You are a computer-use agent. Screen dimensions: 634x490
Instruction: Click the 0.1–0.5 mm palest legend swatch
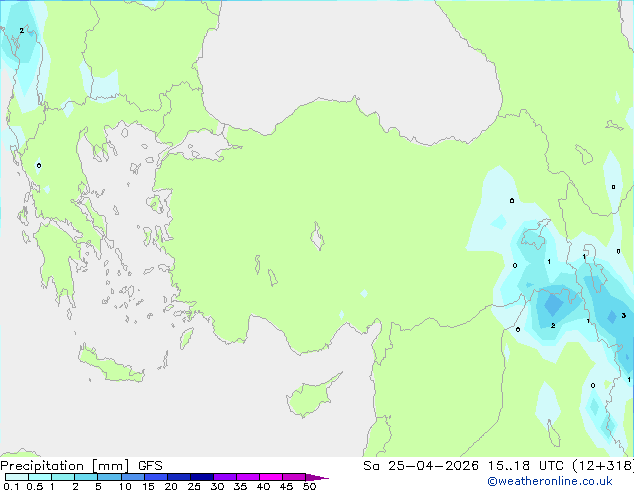17,477
